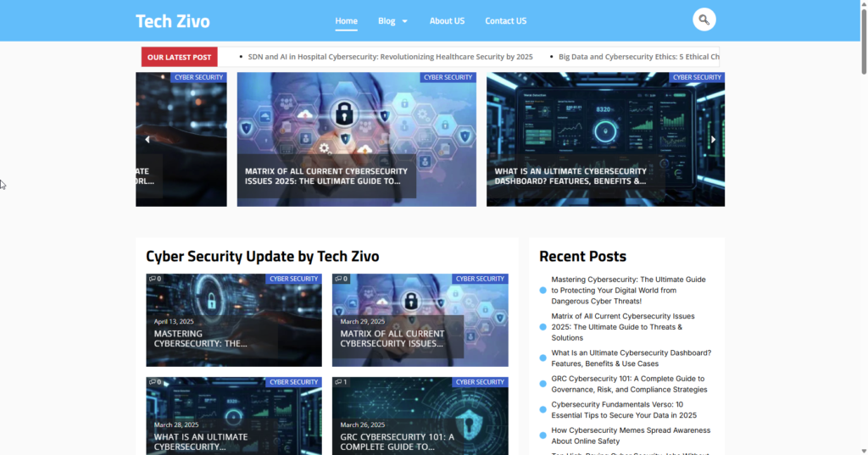Click Cyber Security tag on March 28 card

tap(293, 382)
